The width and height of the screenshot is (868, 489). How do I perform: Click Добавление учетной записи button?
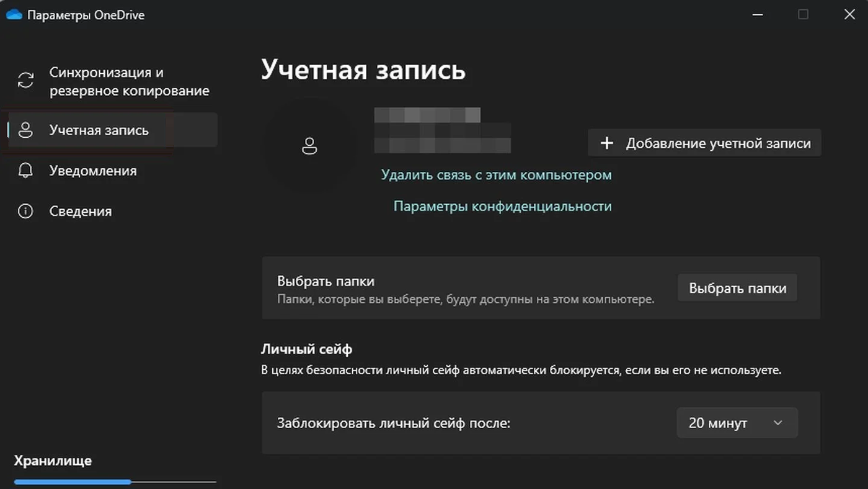click(704, 143)
